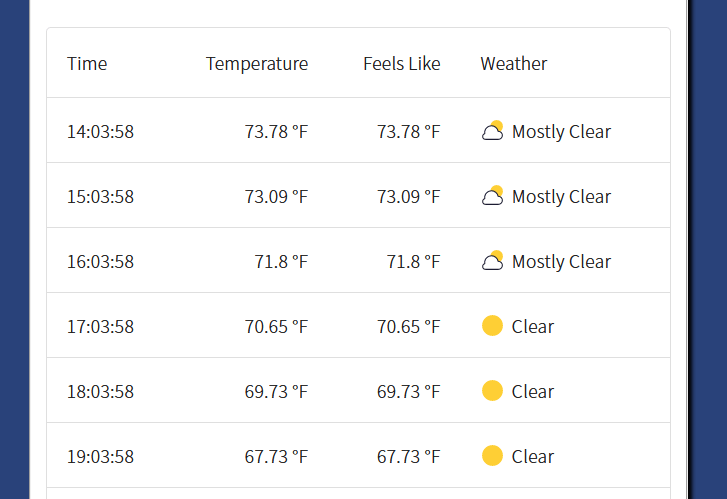The width and height of the screenshot is (727, 499).
Task: Select the Weather column header
Action: coord(514,64)
